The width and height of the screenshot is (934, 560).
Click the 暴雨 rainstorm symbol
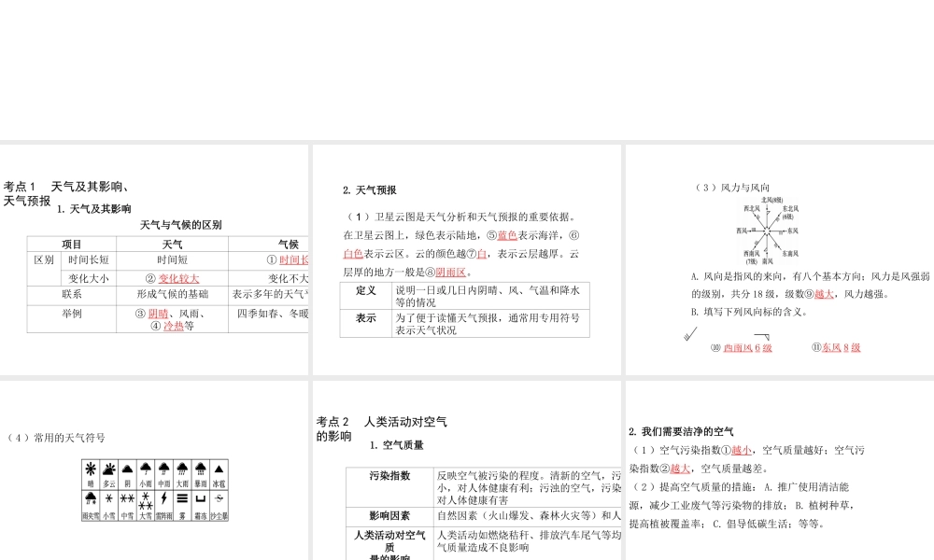click(201, 469)
